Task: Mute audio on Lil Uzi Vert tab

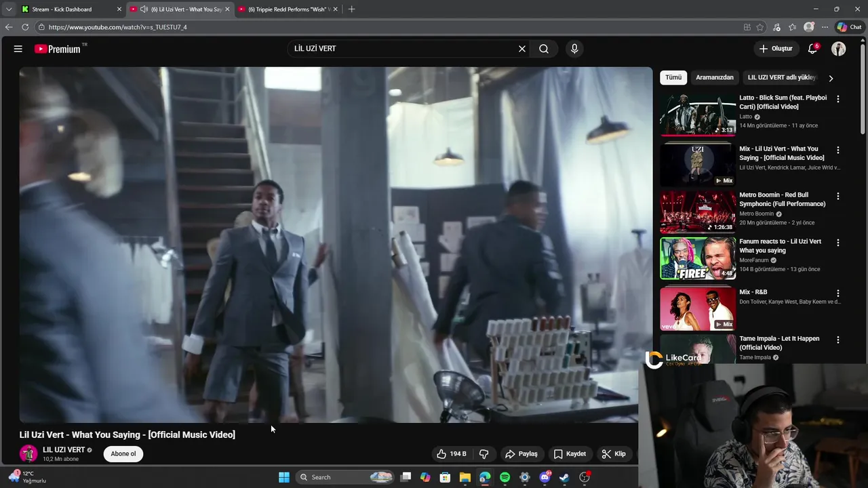Action: point(144,9)
